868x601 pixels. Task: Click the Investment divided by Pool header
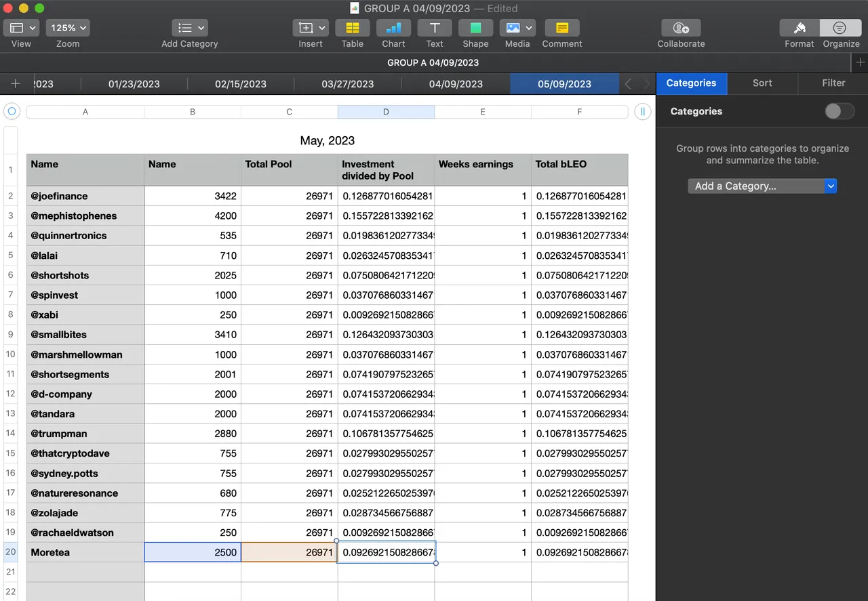pos(386,170)
